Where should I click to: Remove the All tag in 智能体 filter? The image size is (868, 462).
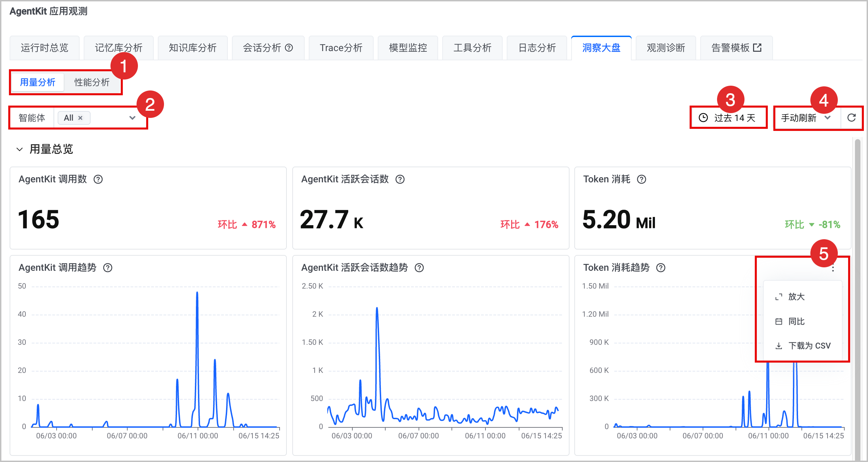(x=80, y=118)
